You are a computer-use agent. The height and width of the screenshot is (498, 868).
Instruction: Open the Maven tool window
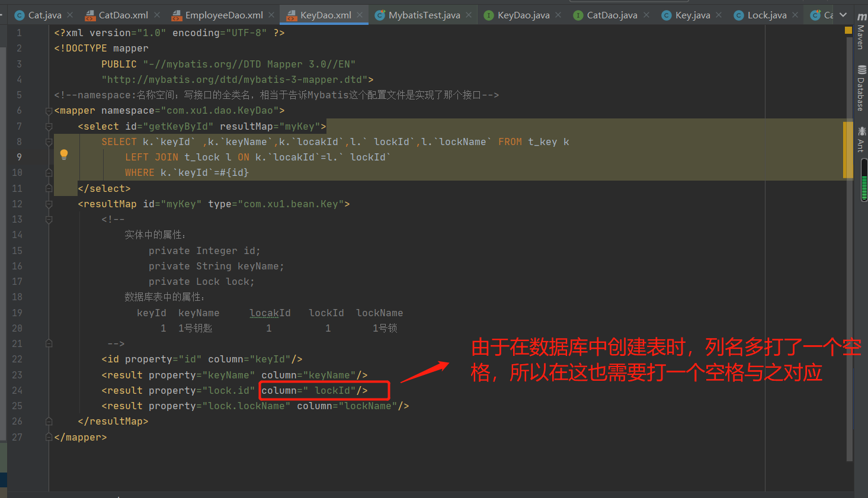[861, 31]
